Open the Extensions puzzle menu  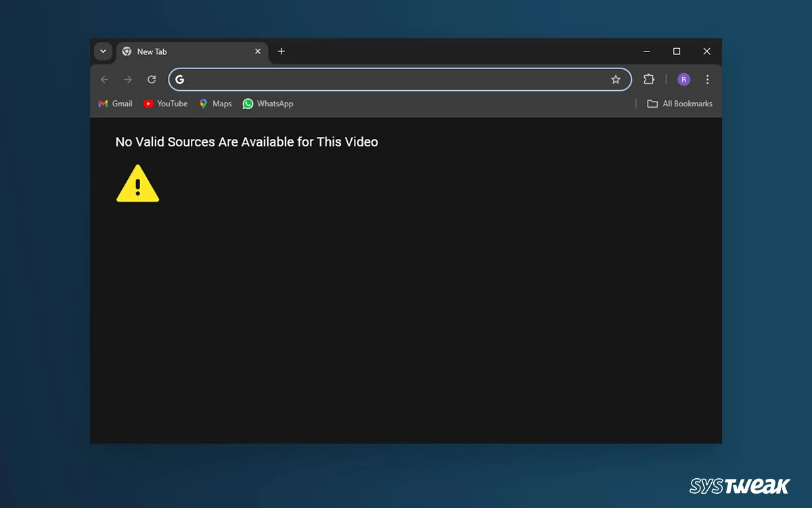649,79
